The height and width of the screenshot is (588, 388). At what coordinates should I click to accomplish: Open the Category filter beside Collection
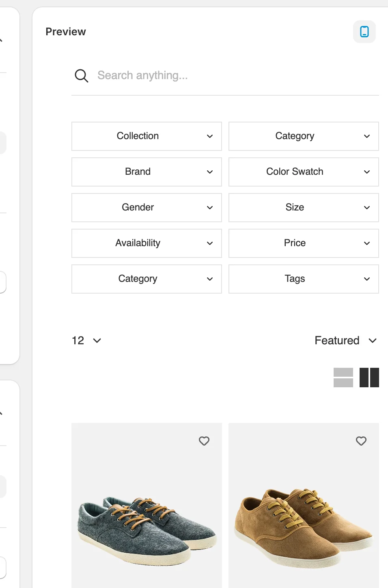click(x=304, y=136)
